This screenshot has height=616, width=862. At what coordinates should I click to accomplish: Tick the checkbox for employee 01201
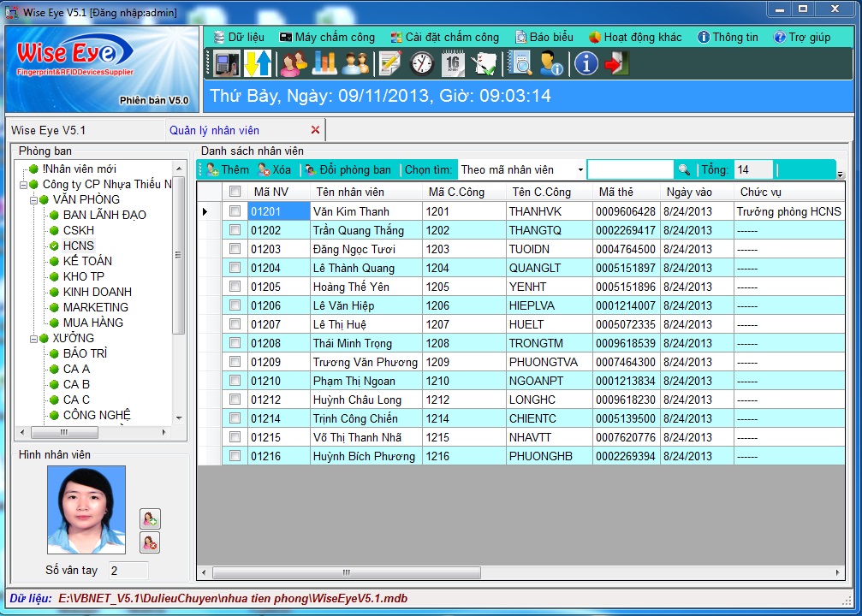click(x=235, y=211)
